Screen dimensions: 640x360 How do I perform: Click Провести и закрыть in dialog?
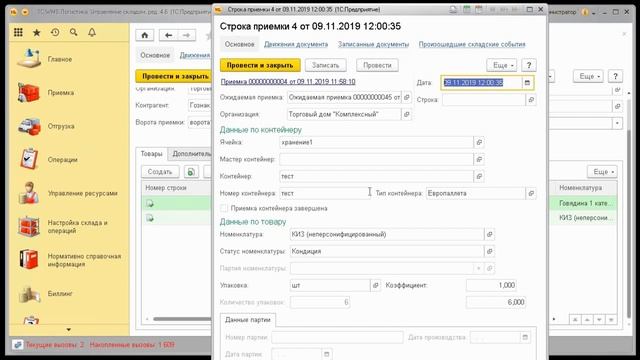pos(260,65)
